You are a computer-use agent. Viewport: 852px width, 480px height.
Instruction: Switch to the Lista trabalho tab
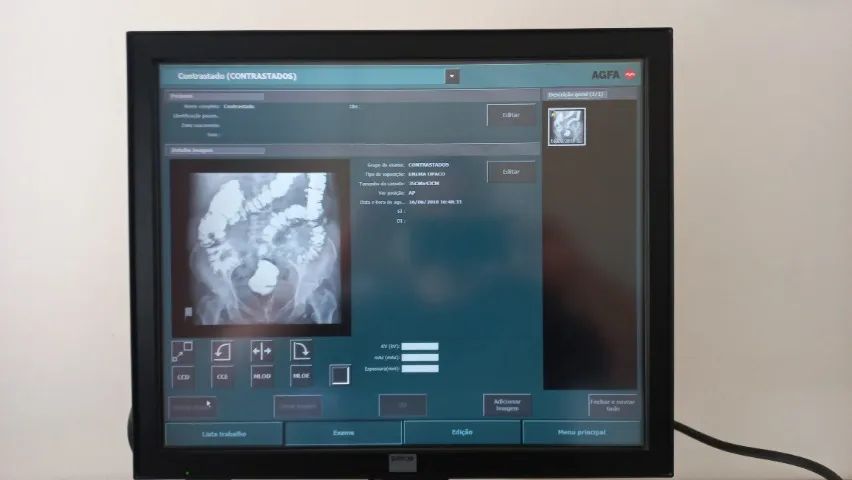point(224,434)
